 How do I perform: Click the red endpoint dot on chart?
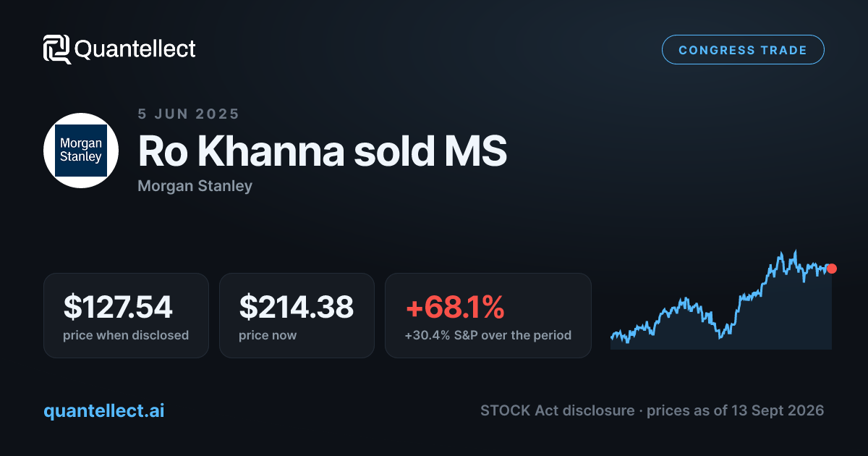[832, 269]
